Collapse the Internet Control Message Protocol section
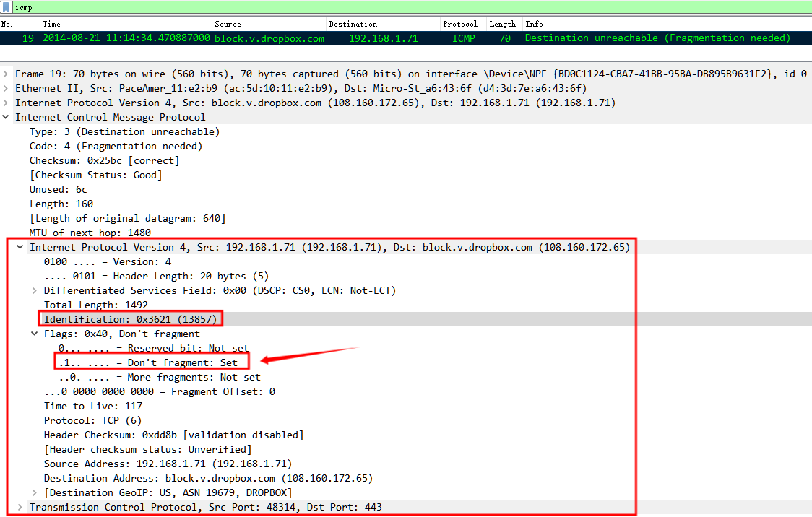Image resolution: width=812 pixels, height=517 pixels. click(6, 117)
